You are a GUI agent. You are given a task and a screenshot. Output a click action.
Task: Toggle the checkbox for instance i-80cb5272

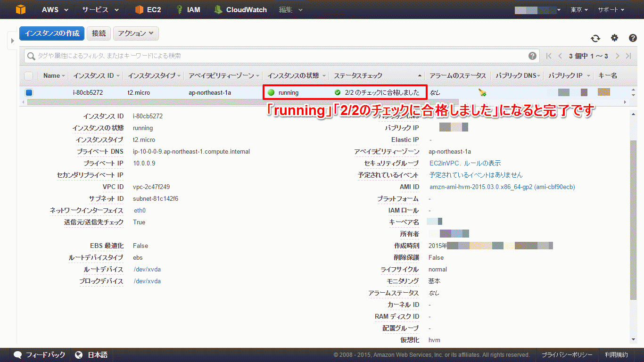click(29, 92)
